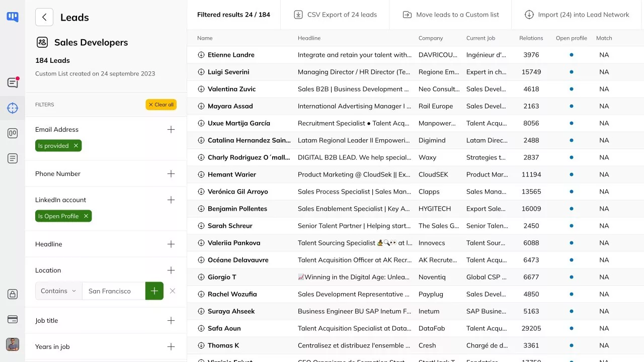
Task: Click the green plus button for Location filter
Action: (154, 291)
